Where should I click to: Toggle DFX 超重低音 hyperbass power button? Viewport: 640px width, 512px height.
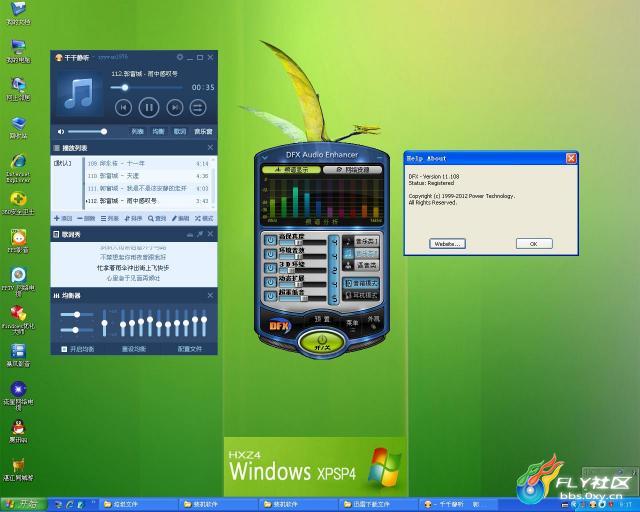(270, 296)
